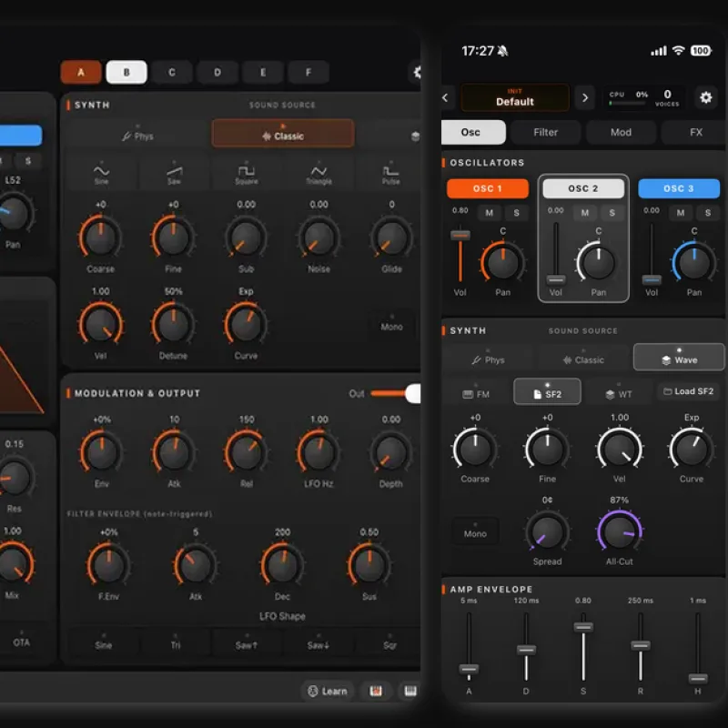728x728 pixels.
Task: Solo OSC 2 with its S button
Action: (x=612, y=213)
